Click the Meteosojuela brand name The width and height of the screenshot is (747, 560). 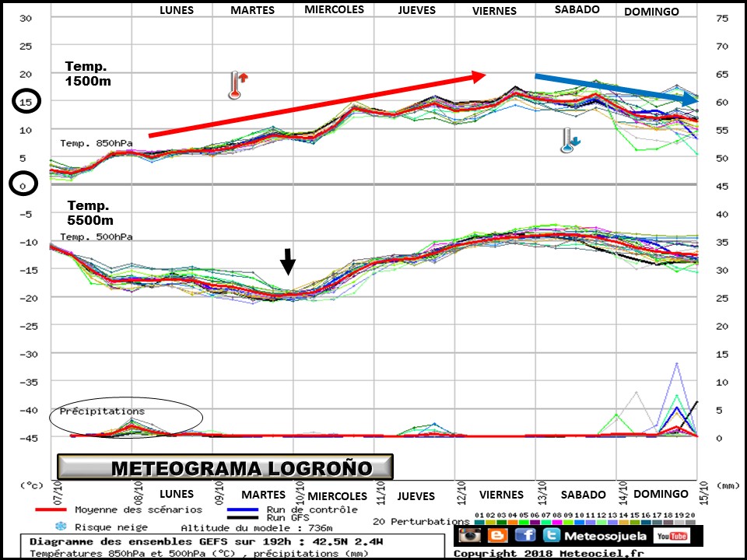605,536
